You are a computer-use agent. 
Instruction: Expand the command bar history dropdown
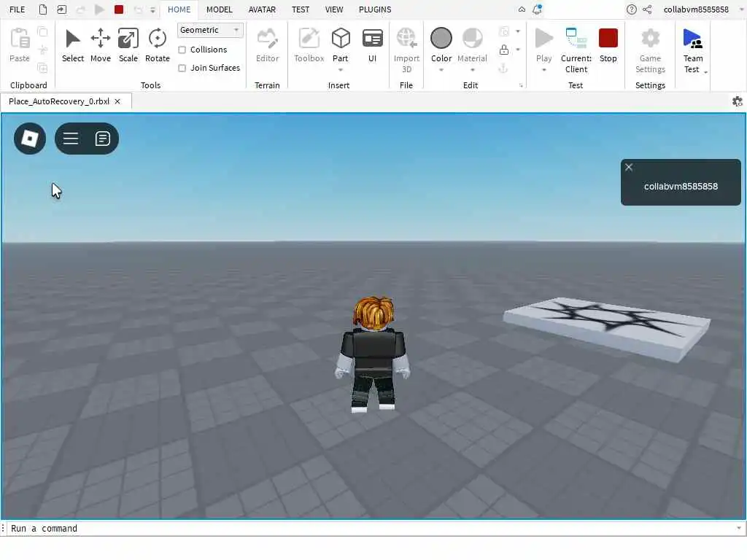738,528
